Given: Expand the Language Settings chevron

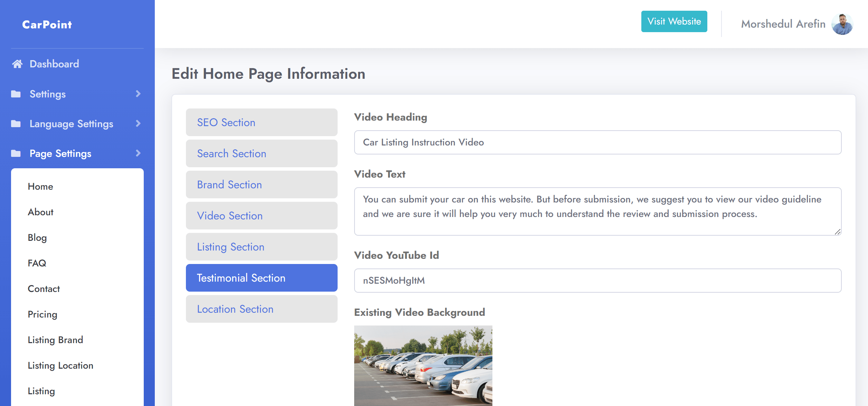Looking at the screenshot, I should [138, 123].
